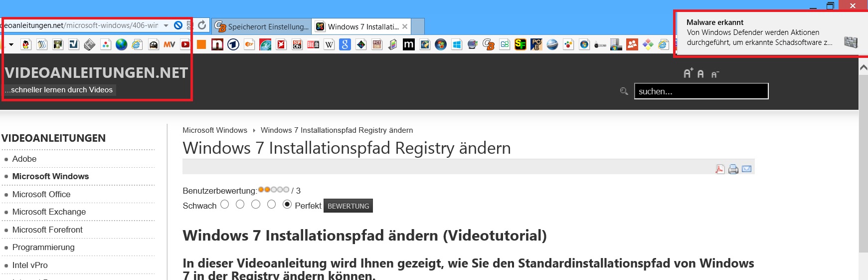The height and width of the screenshot is (280, 868).
Task: Click the PCE favorite icon
Action: click(x=536, y=44)
